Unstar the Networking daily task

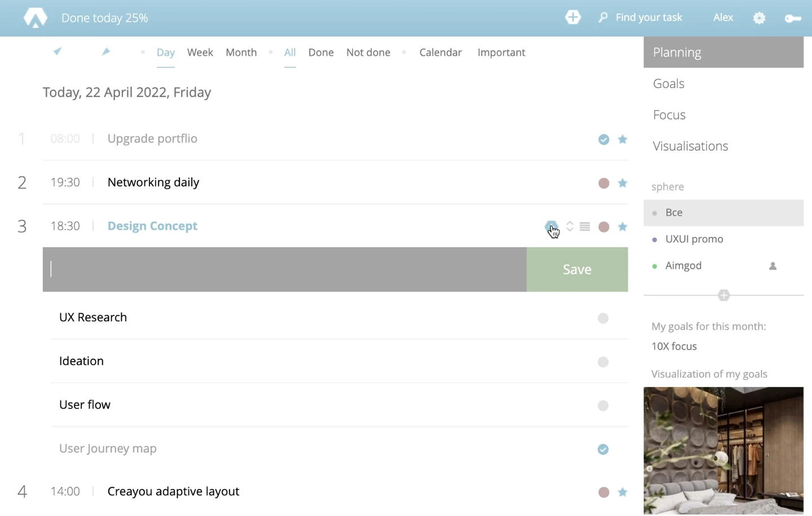[x=623, y=183]
